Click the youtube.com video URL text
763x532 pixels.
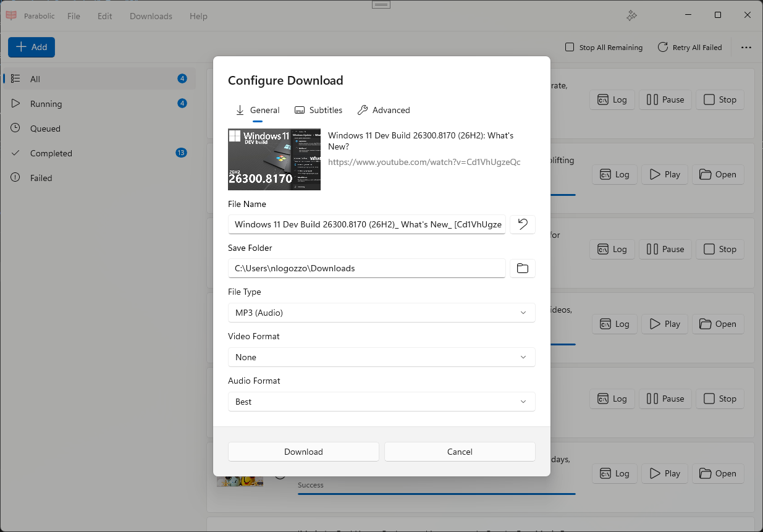pos(424,162)
